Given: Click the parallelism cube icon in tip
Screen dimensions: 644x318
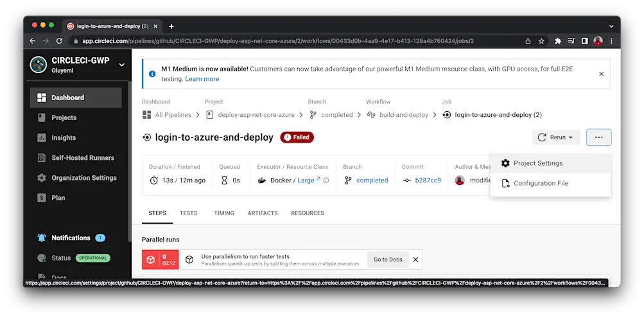Looking at the screenshot, I should point(189,260).
